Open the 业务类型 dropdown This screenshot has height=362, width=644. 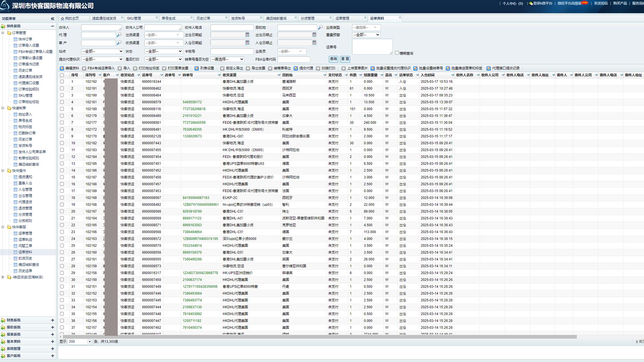[366, 27]
